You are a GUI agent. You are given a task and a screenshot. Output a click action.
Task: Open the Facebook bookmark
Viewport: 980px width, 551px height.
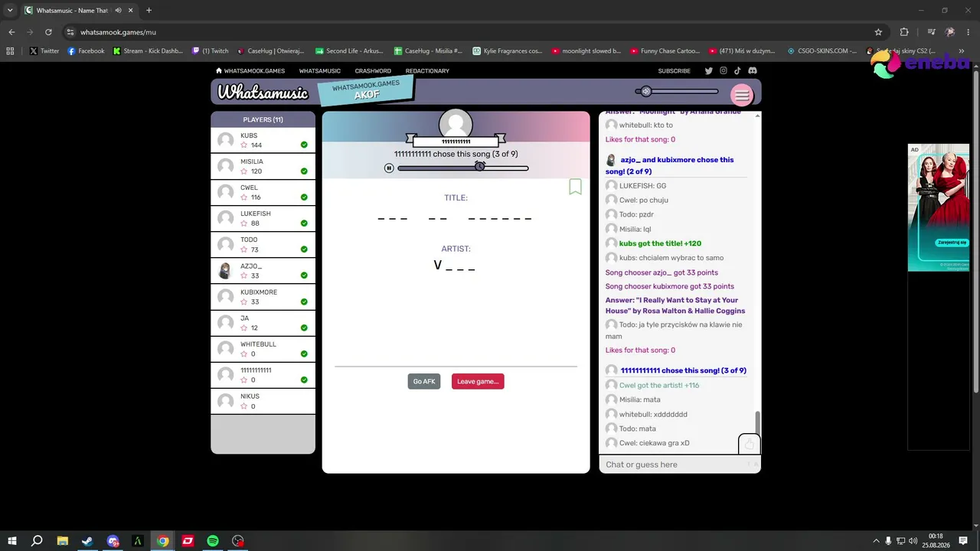86,51
